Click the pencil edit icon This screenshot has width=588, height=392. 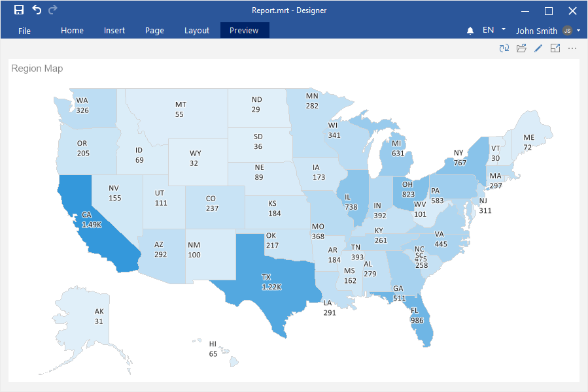(538, 48)
